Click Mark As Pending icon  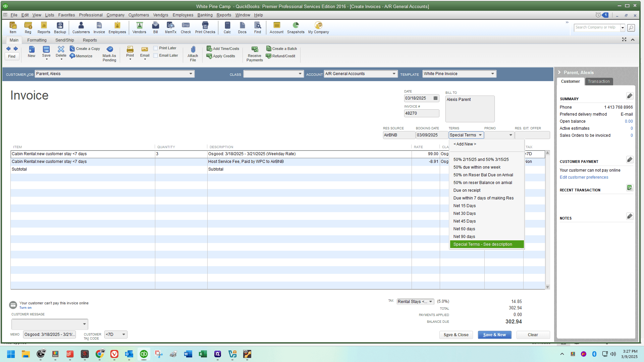click(109, 54)
